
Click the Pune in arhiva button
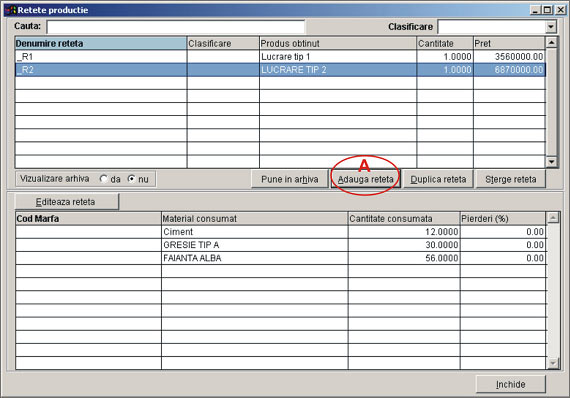click(x=290, y=179)
